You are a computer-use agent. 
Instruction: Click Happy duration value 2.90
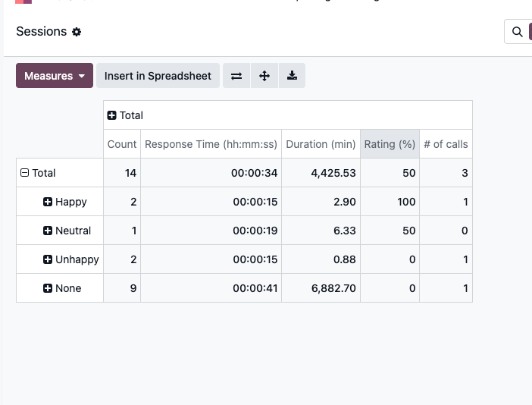coord(321,202)
